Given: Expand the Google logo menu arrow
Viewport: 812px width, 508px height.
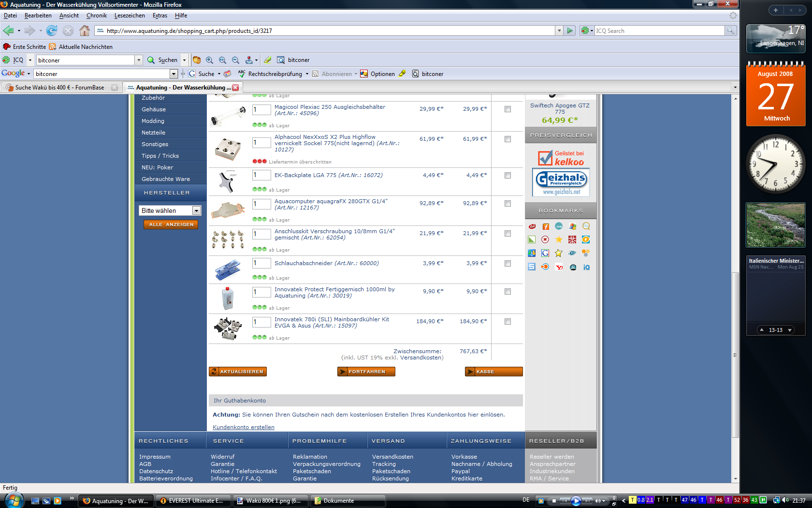Looking at the screenshot, I should point(29,74).
